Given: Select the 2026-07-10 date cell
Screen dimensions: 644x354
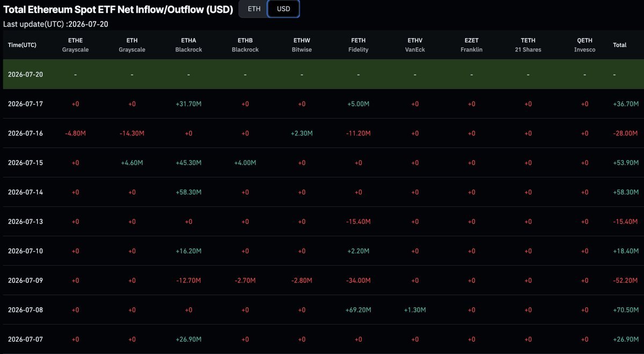Looking at the screenshot, I should click(25, 251).
